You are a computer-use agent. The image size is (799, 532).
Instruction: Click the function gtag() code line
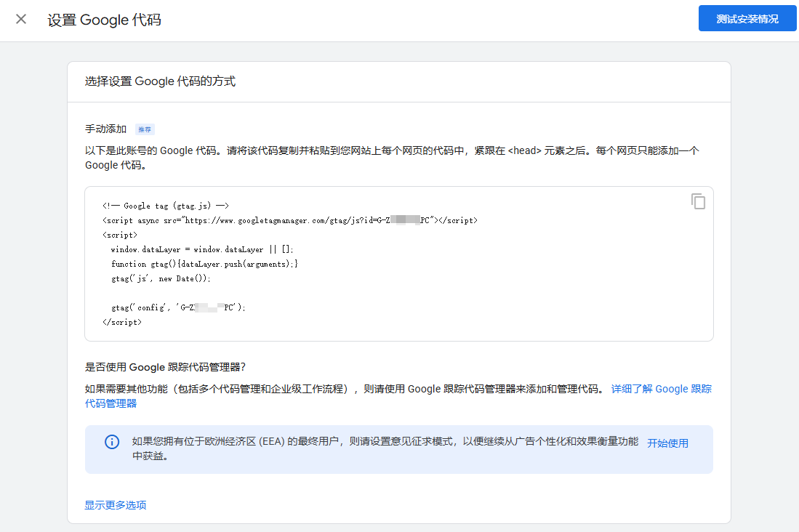click(x=204, y=264)
